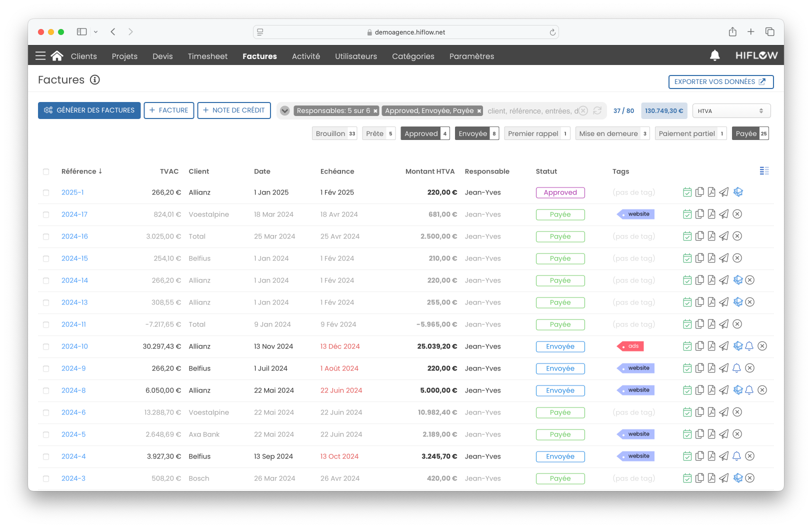Select checkbox for invoice 2024-10
This screenshot has width=812, height=528.
46,346
